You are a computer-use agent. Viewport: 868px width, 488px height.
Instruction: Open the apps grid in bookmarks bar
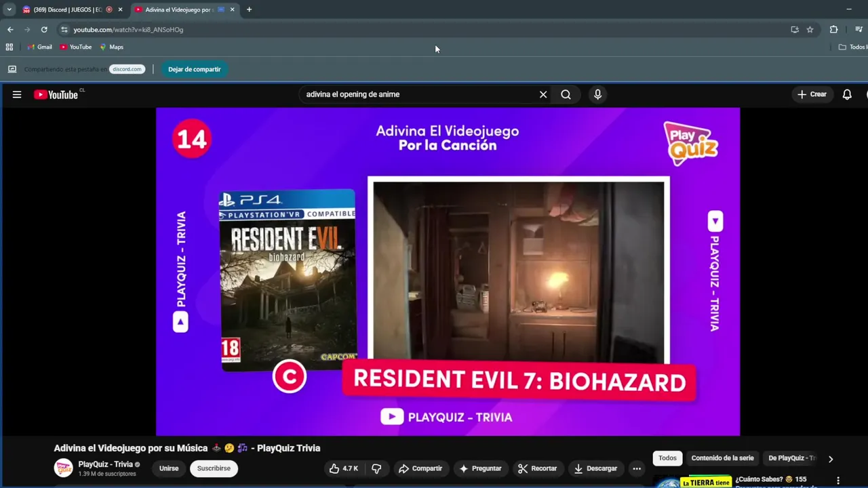tap(9, 47)
